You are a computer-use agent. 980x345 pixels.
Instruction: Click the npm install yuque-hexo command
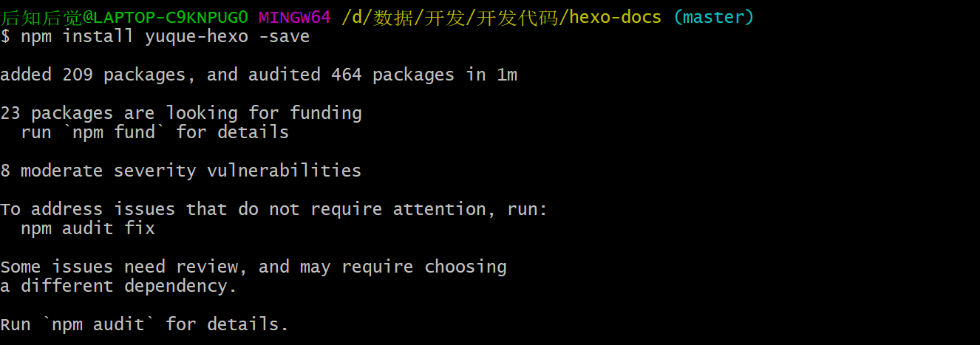tap(135, 36)
